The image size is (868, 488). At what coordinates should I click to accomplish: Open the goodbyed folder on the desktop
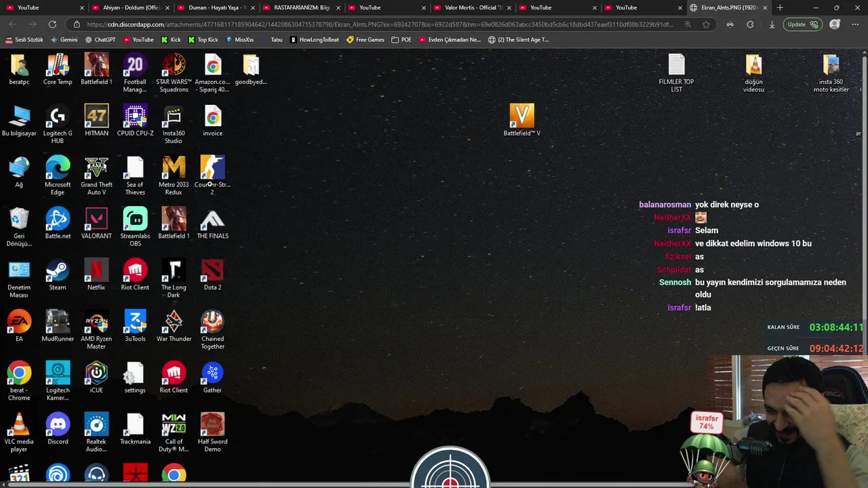[x=251, y=70]
